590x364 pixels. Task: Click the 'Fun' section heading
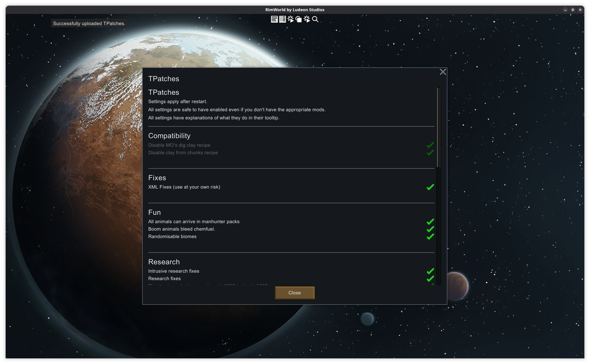click(x=154, y=212)
